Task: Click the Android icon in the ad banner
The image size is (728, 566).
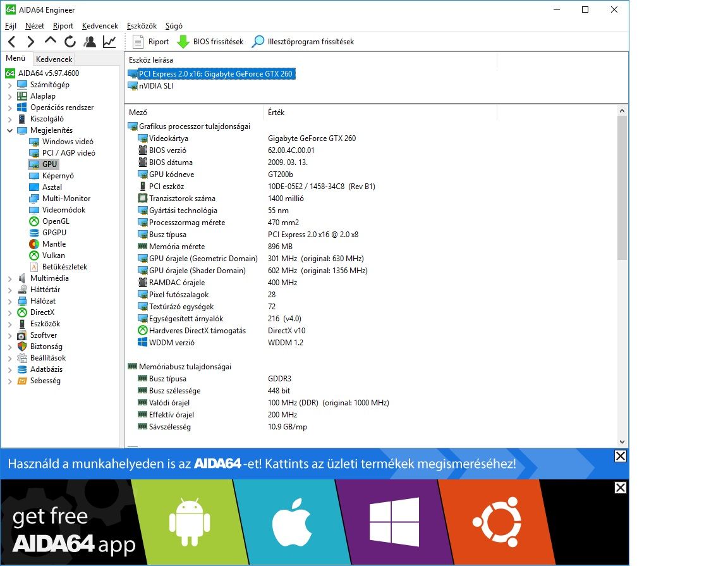Action: (190, 522)
